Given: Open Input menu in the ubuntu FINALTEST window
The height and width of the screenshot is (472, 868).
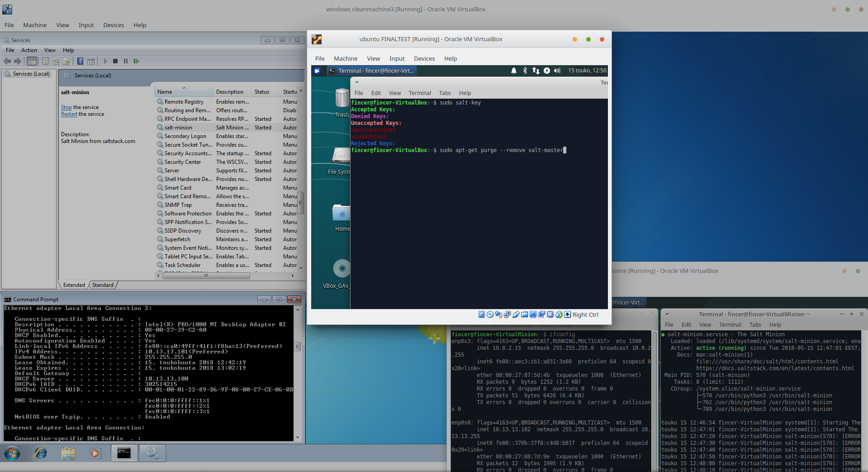Looking at the screenshot, I should click(397, 58).
